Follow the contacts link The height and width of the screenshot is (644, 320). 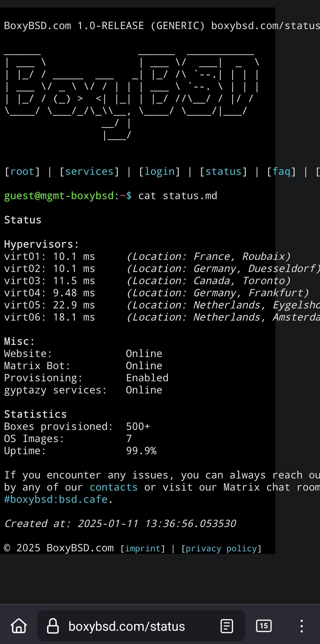tap(113, 487)
